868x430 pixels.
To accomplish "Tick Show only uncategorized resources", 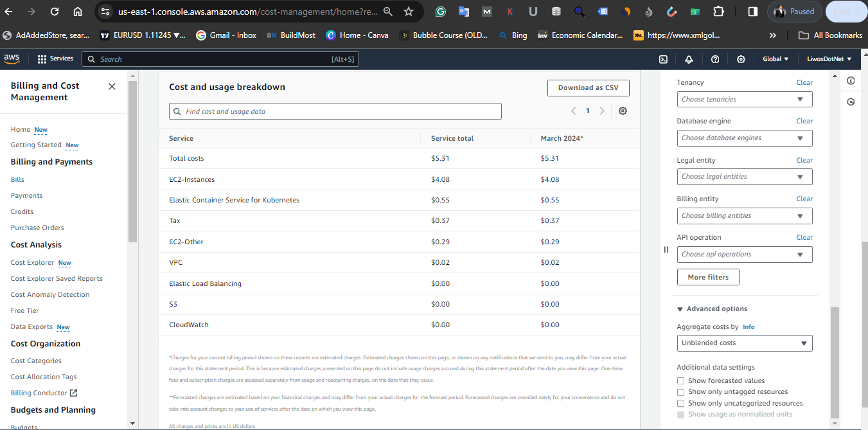I will [680, 404].
